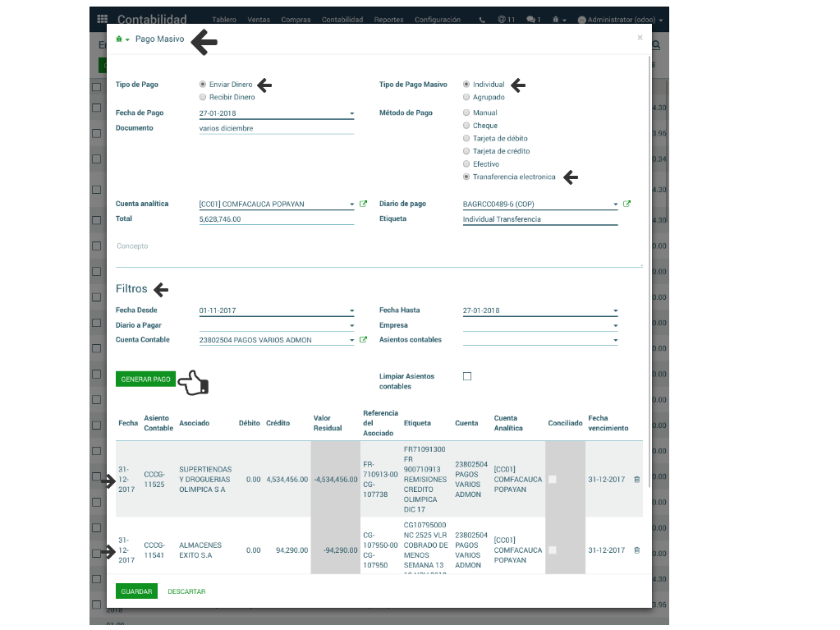The image size is (840, 630).
Task: Select Cheque as payment method
Action: click(466, 126)
